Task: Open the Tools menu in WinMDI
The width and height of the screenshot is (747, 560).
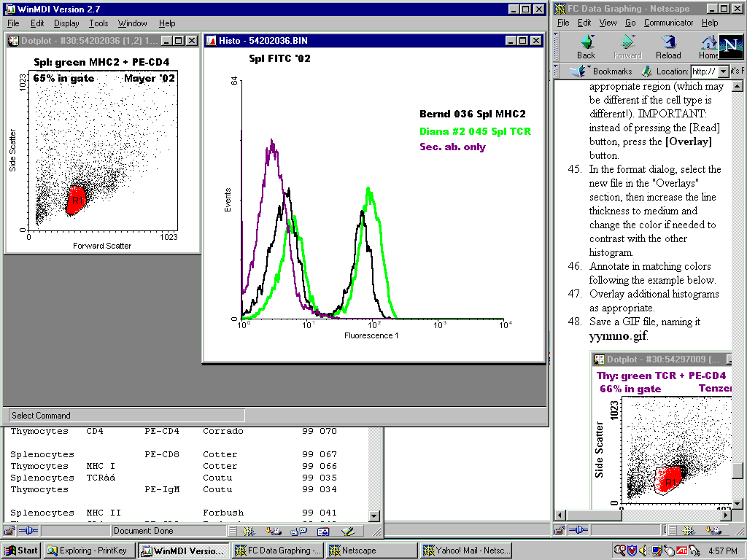Action: [98, 23]
